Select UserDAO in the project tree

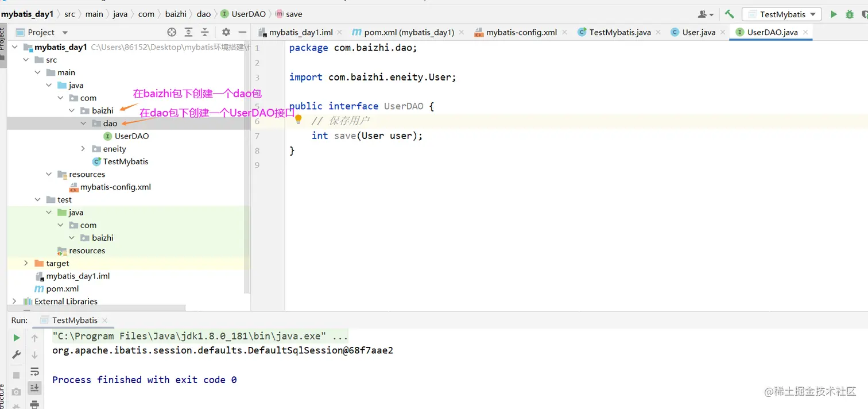131,136
